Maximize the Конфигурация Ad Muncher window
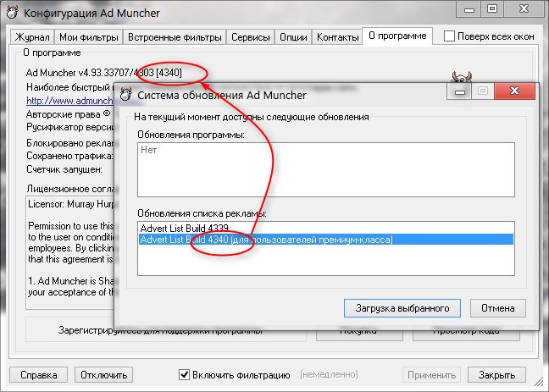The width and height of the screenshot is (549, 392). pyautogui.click(x=490, y=8)
